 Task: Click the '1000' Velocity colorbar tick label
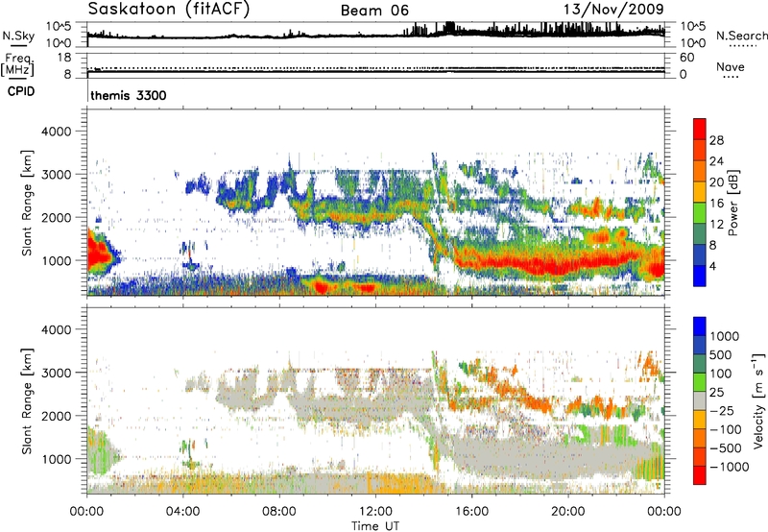tap(724, 336)
